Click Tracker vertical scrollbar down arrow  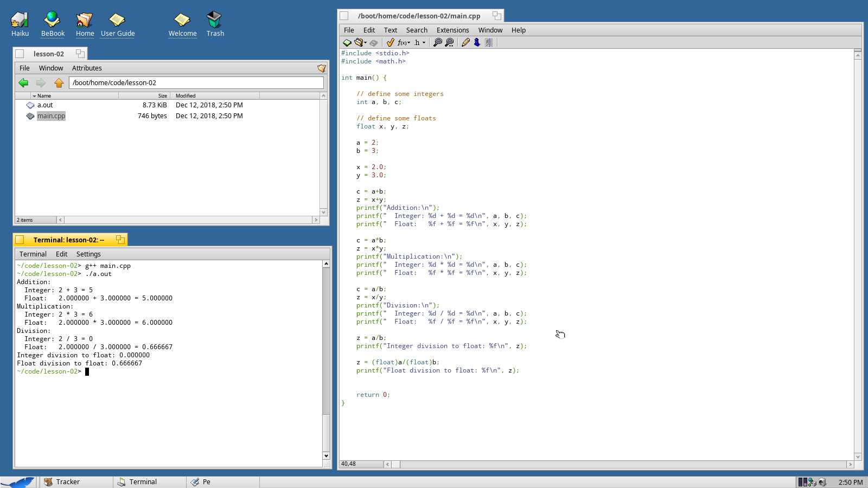pyautogui.click(x=324, y=213)
